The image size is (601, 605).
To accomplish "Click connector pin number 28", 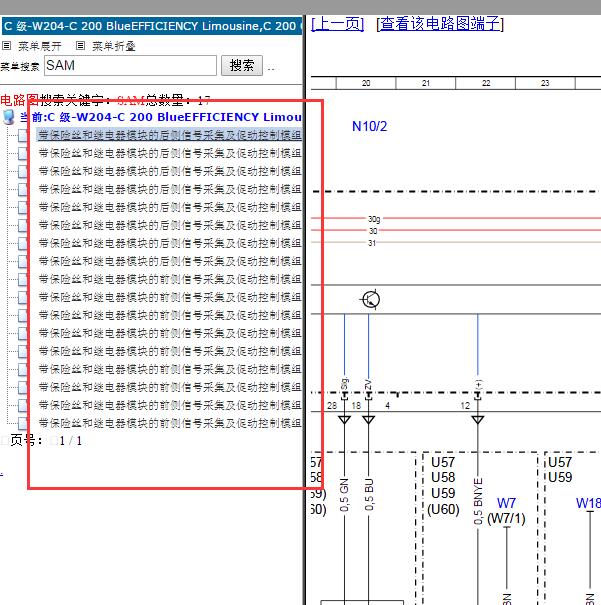I will [332, 406].
